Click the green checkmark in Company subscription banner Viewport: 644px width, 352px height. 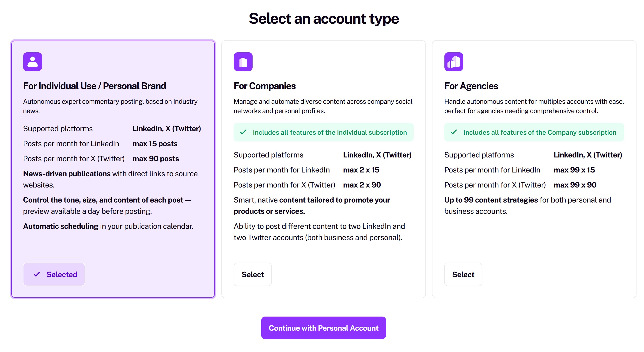tap(454, 132)
